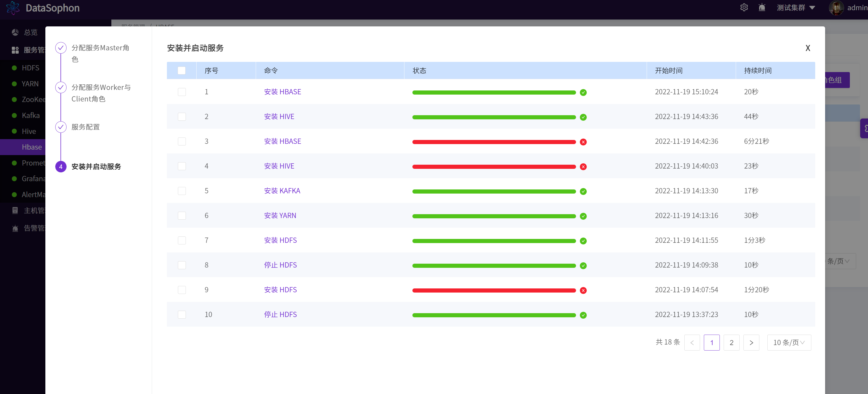
Task: Open the alarm bell icon in header
Action: point(762,7)
